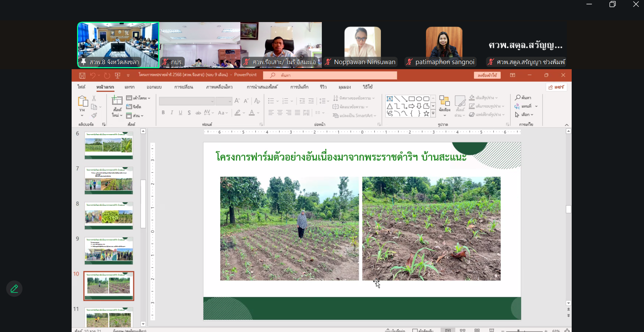Switch to Normal view in status bar
644x332 pixels.
448,330
